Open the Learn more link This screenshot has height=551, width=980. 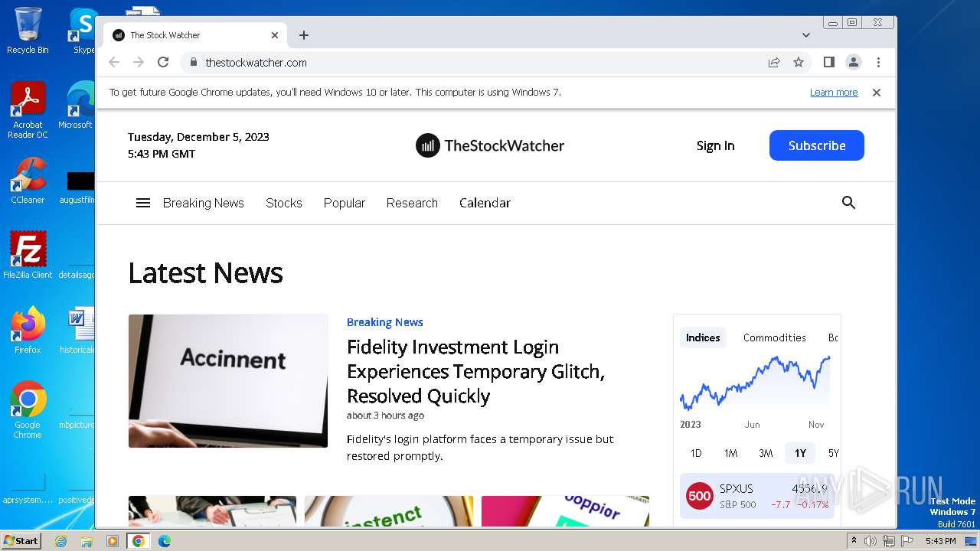(x=834, y=93)
